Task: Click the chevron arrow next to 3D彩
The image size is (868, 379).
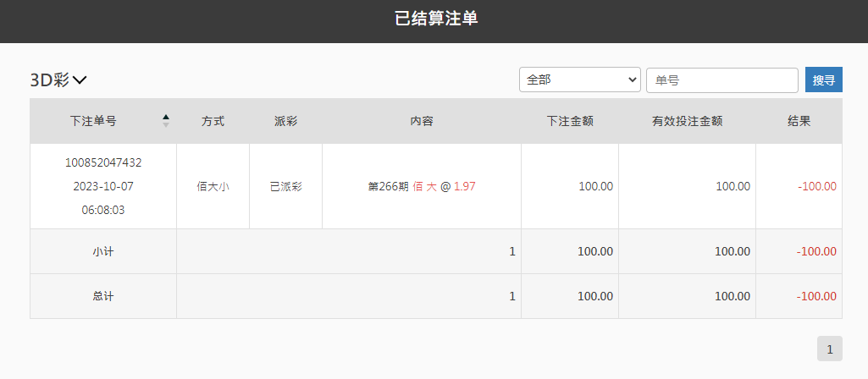Action: click(x=80, y=80)
